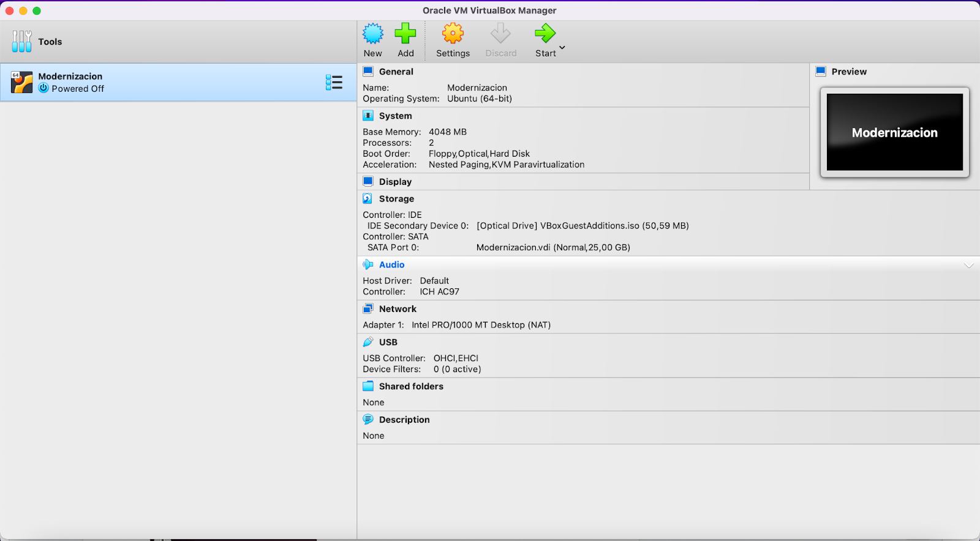Click the Discard toolbar icon

pos(500,34)
